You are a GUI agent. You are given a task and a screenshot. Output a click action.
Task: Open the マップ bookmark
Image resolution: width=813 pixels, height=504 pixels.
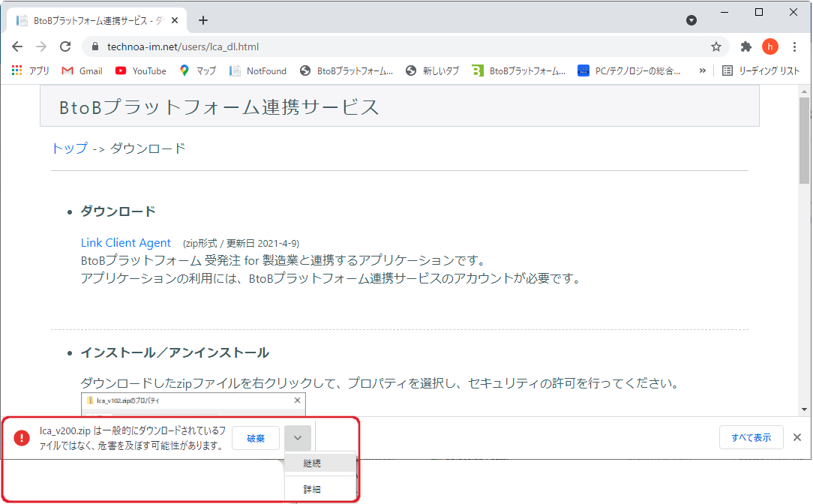(198, 70)
